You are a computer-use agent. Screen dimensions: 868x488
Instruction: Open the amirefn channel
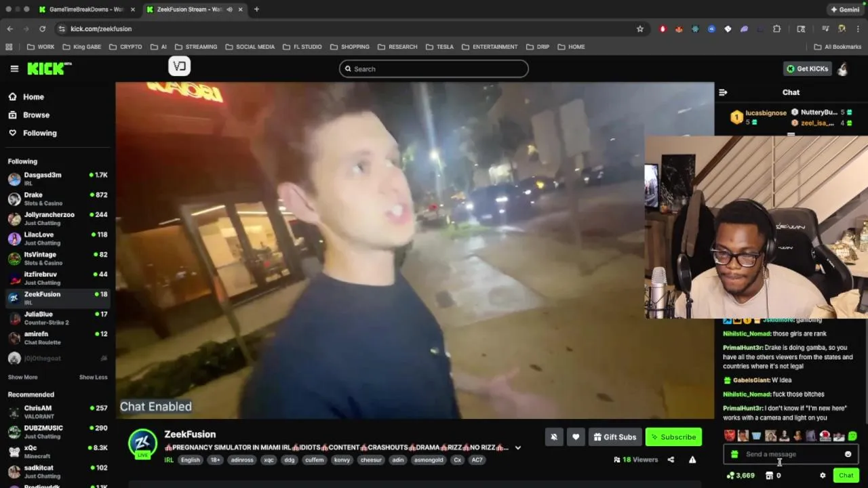coord(58,338)
